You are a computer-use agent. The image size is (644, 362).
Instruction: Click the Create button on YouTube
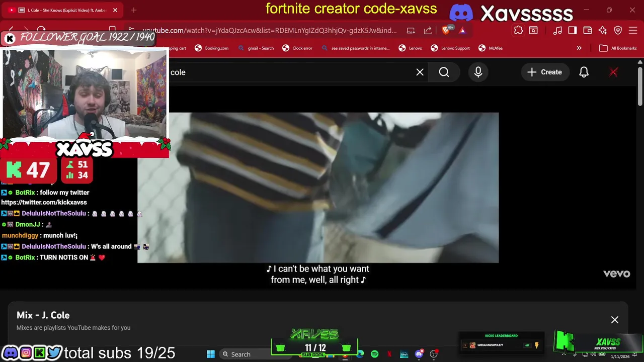coord(544,72)
